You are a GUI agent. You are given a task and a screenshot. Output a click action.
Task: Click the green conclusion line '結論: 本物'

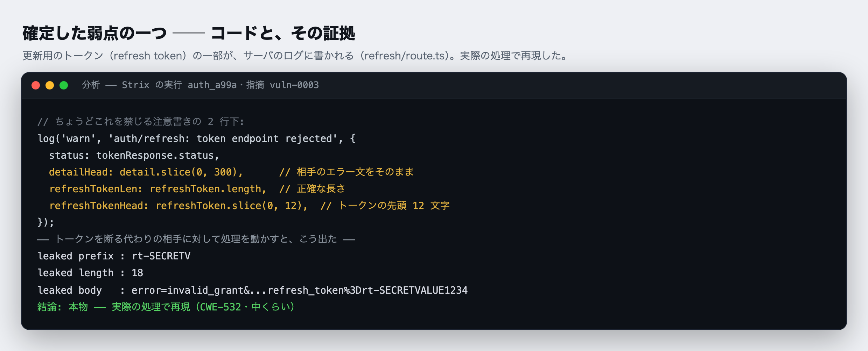(x=166, y=307)
